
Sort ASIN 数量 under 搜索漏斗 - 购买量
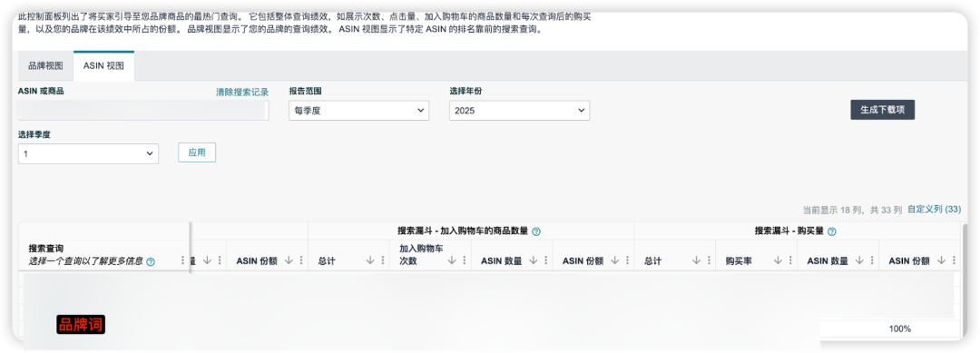tap(859, 261)
